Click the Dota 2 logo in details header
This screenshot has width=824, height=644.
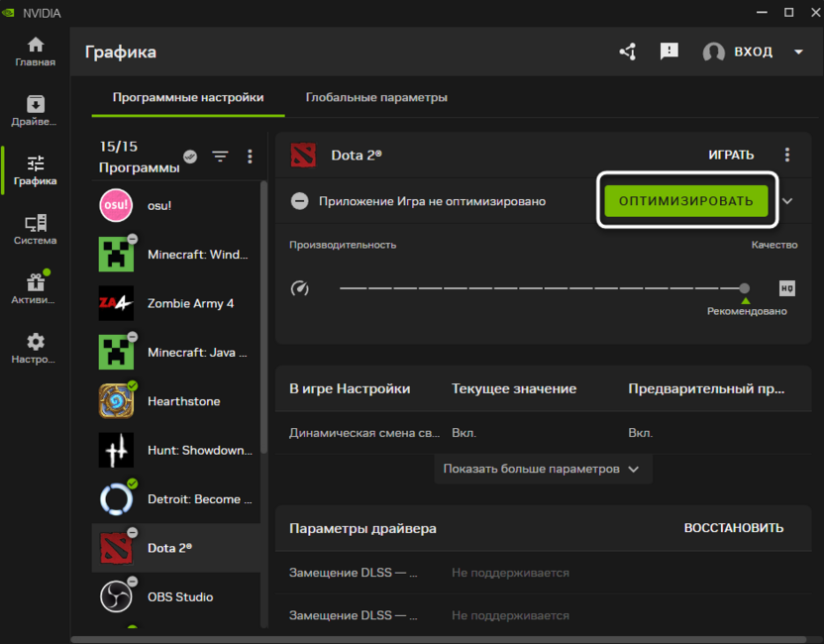pos(303,156)
